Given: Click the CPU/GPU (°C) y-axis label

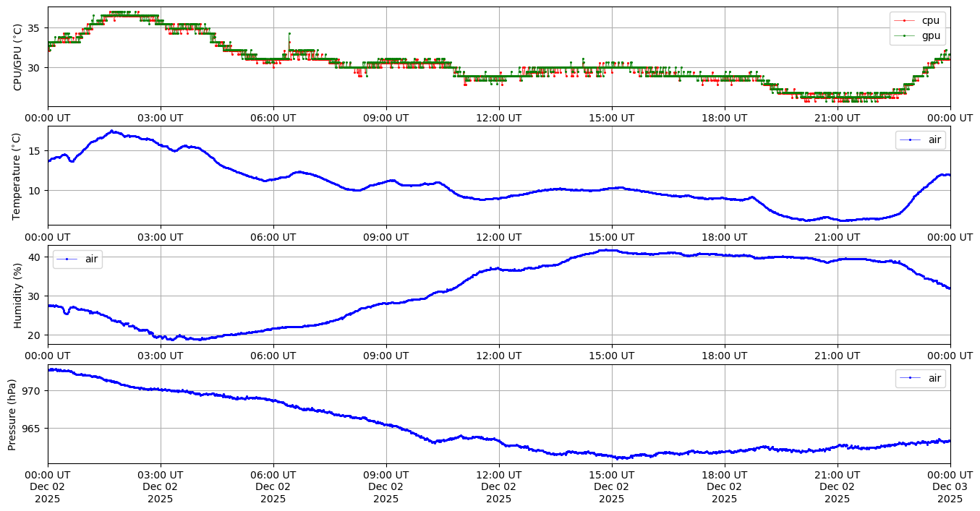Looking at the screenshot, I should pos(18,56).
